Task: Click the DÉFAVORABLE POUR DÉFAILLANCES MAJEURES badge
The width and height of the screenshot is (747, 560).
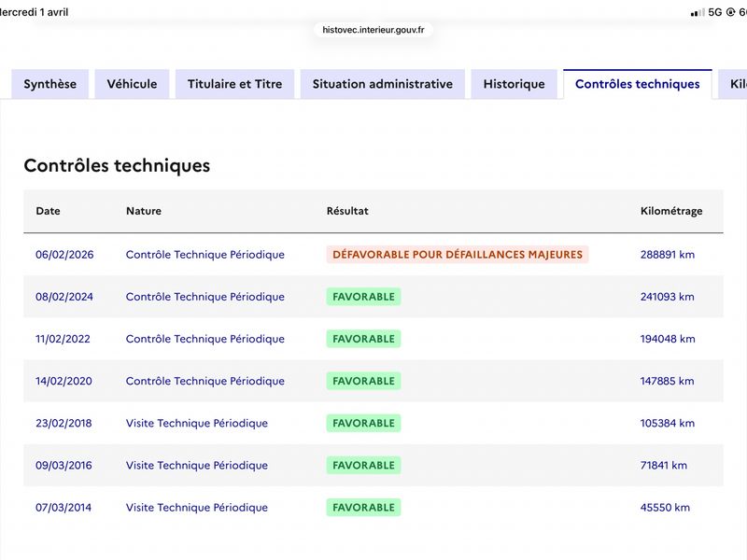Action: (x=458, y=254)
